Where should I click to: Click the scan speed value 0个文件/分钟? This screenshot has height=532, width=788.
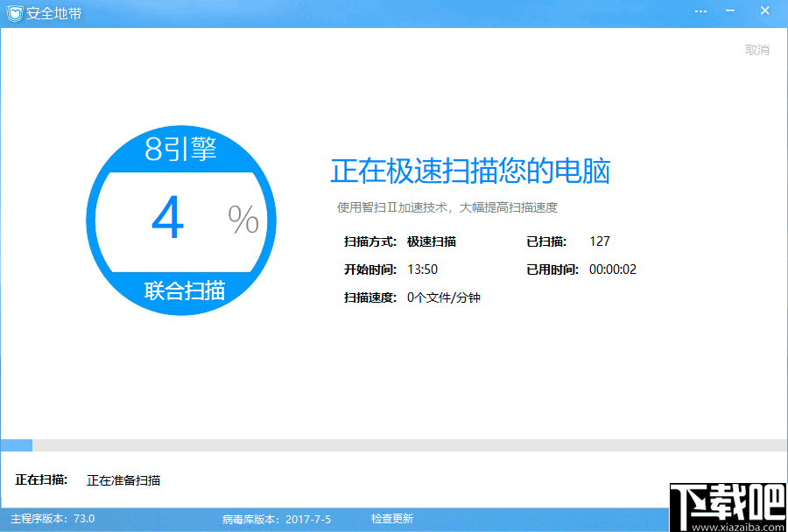444,297
